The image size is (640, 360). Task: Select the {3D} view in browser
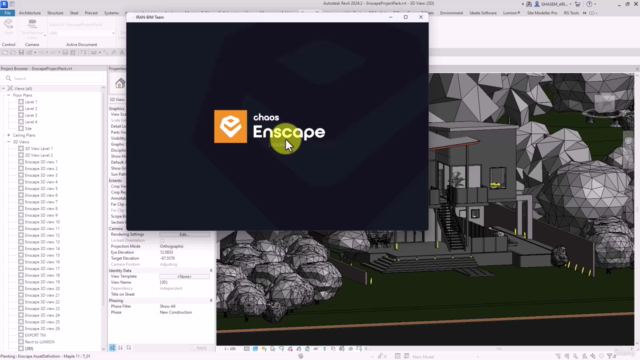(x=29, y=349)
